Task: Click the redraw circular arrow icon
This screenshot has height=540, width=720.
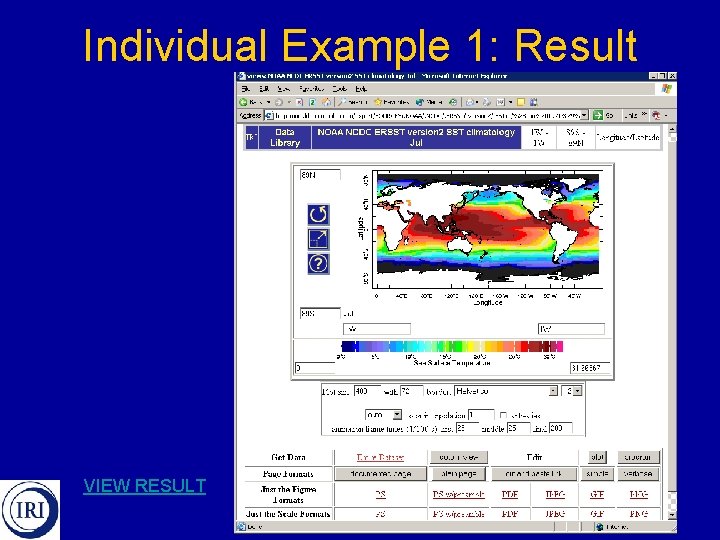Action: click(x=318, y=214)
